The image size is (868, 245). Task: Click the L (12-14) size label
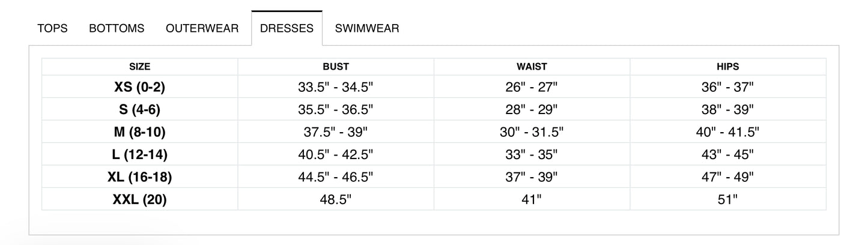pos(139,154)
